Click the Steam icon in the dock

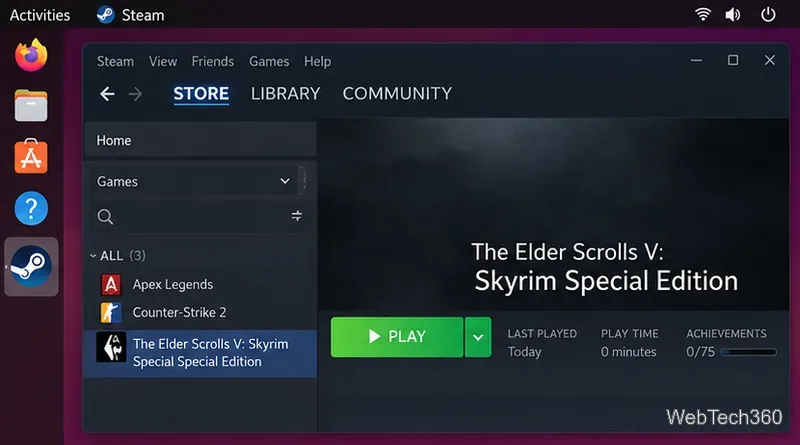(x=31, y=266)
